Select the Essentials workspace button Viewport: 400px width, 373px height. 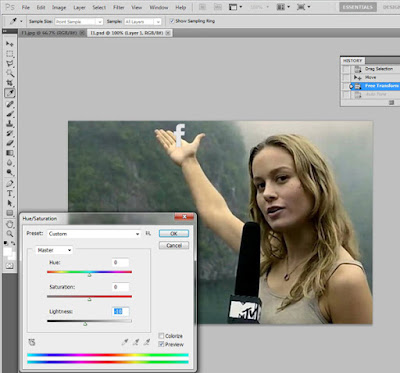pyautogui.click(x=358, y=7)
